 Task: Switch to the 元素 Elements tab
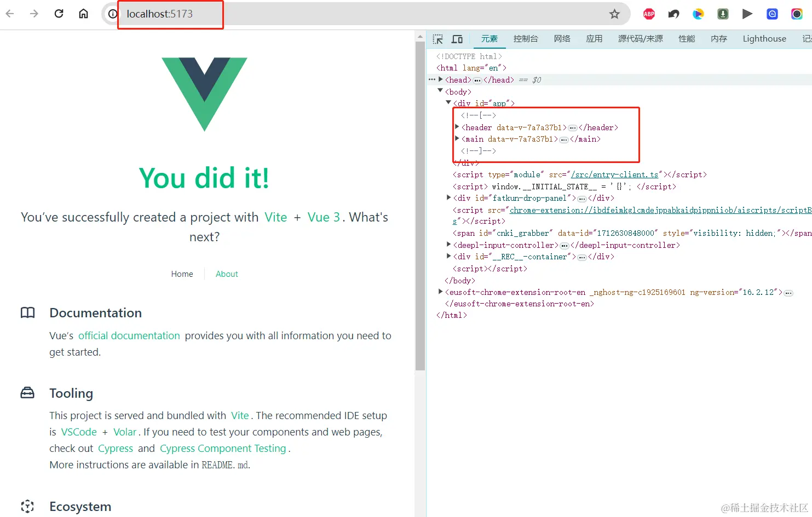489,39
